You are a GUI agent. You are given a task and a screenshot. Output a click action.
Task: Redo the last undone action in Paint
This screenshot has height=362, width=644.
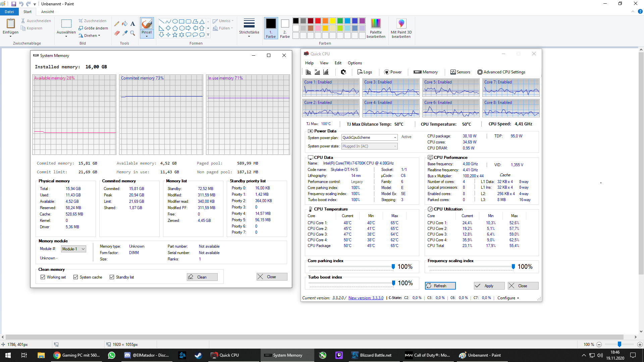pos(28,4)
